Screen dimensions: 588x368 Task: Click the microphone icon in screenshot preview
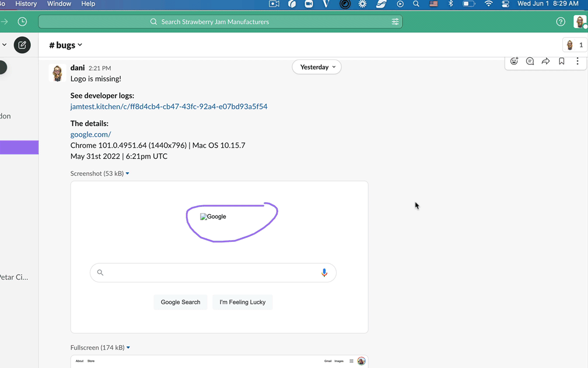tap(324, 273)
